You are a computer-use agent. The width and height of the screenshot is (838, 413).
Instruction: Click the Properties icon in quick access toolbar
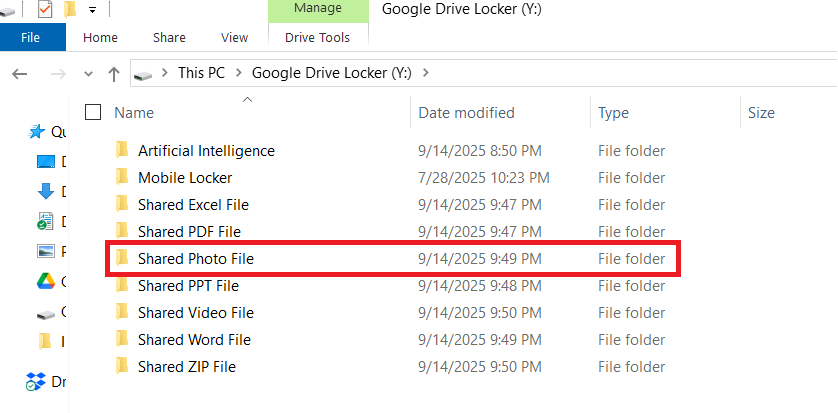point(45,10)
